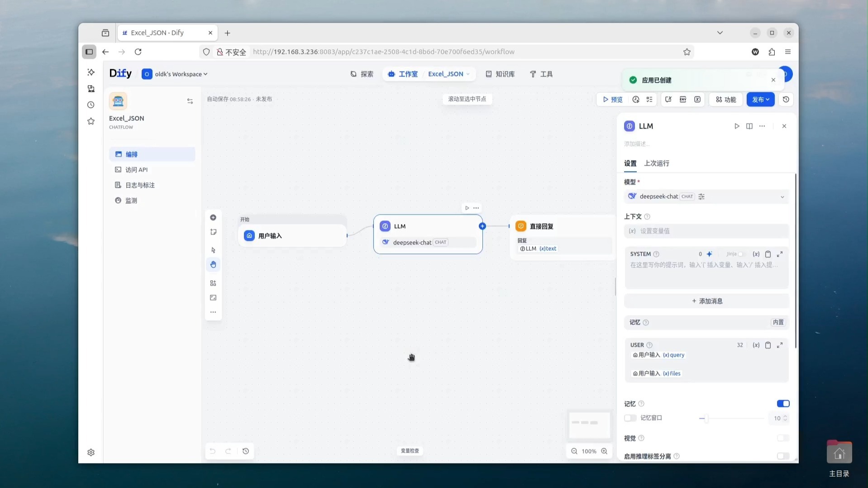Click the blue plus handle on LLM node
868x488 pixels.
[482, 226]
